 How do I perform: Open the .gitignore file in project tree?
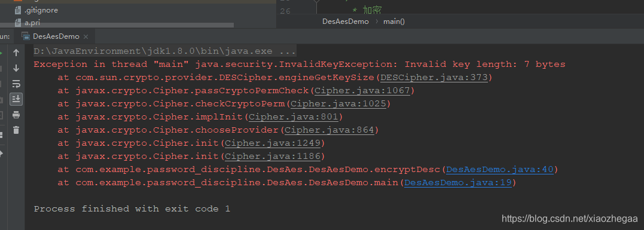point(41,10)
